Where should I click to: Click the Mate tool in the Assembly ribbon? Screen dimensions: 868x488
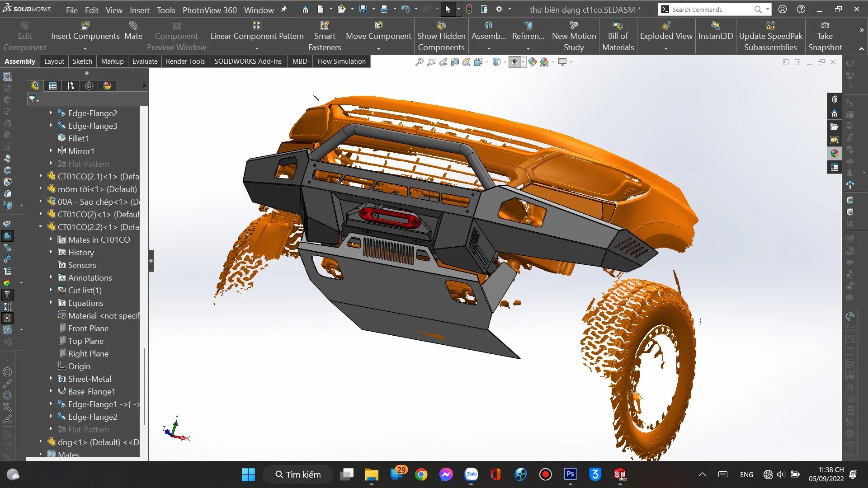133,31
